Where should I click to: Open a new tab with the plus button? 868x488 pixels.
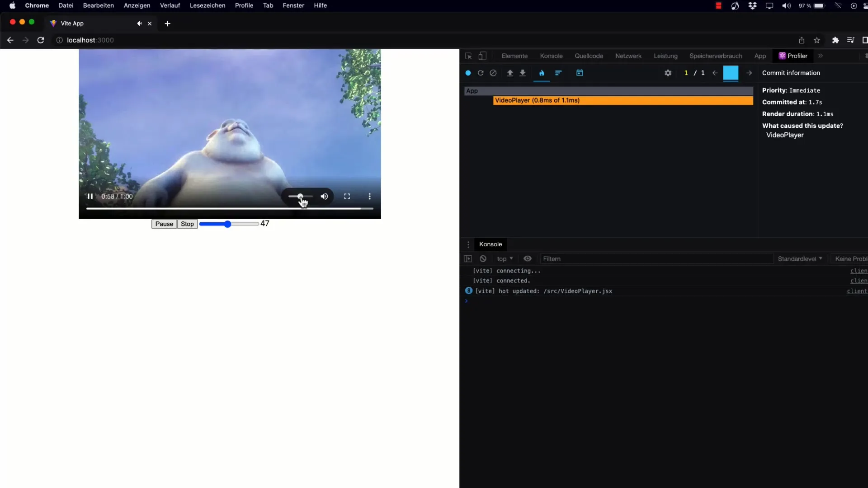(x=168, y=23)
